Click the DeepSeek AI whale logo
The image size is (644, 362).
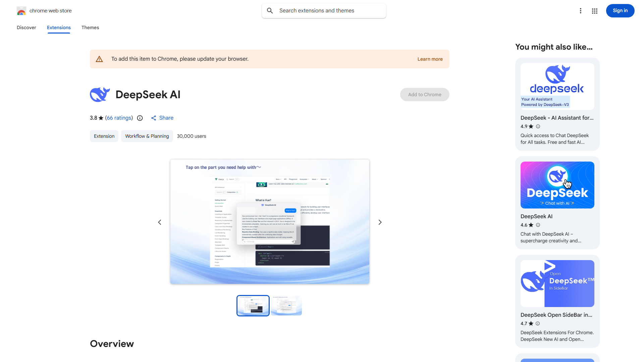click(x=100, y=94)
